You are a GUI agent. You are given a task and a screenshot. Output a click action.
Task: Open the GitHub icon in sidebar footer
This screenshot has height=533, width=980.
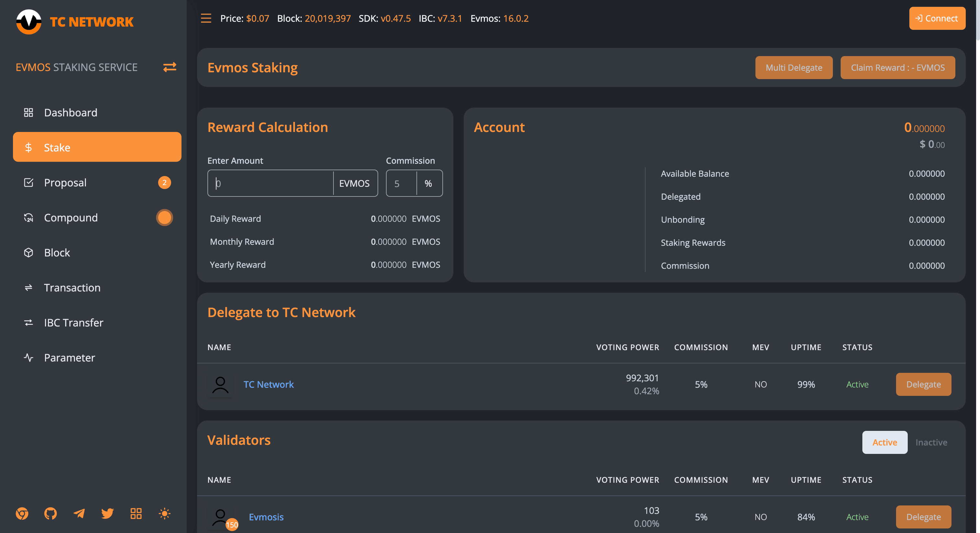pyautogui.click(x=51, y=514)
